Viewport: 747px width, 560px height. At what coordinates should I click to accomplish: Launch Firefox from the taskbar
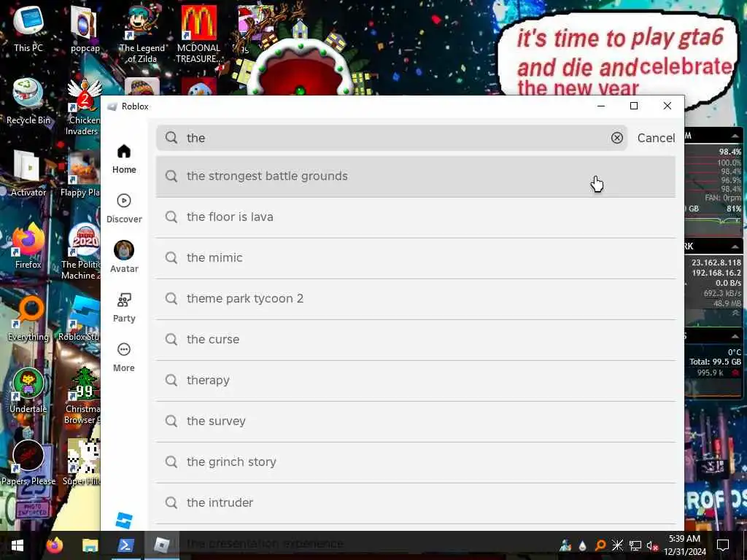pyautogui.click(x=54, y=545)
